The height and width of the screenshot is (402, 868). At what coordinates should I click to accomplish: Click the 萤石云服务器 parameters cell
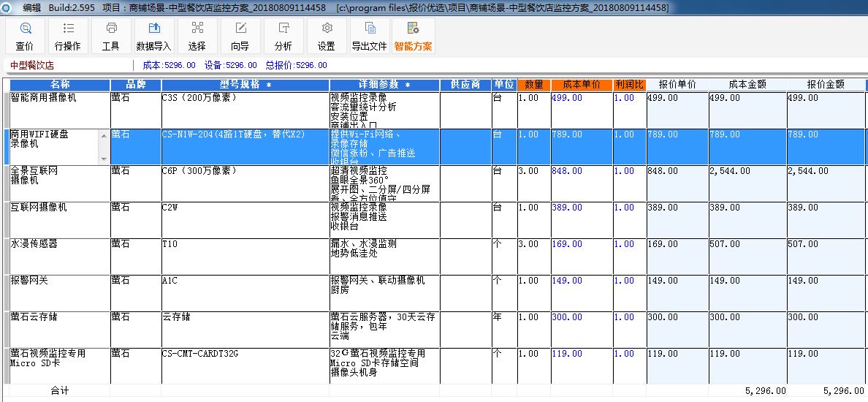385,330
